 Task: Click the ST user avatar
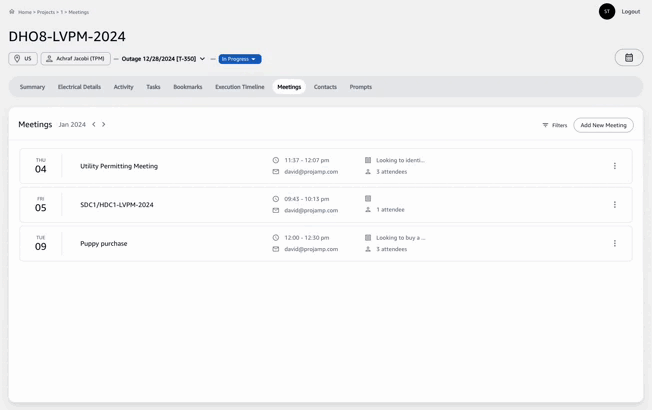click(x=606, y=12)
